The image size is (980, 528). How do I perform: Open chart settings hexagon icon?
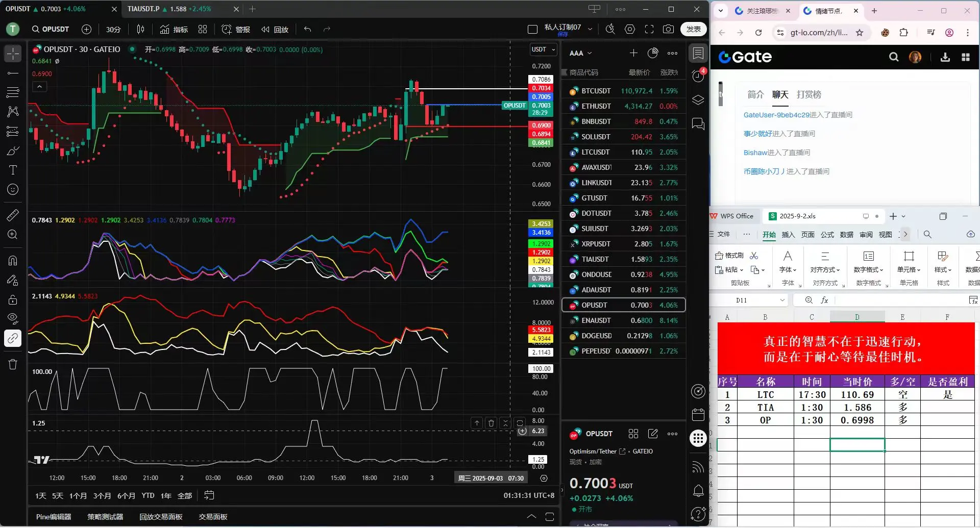pyautogui.click(x=630, y=30)
